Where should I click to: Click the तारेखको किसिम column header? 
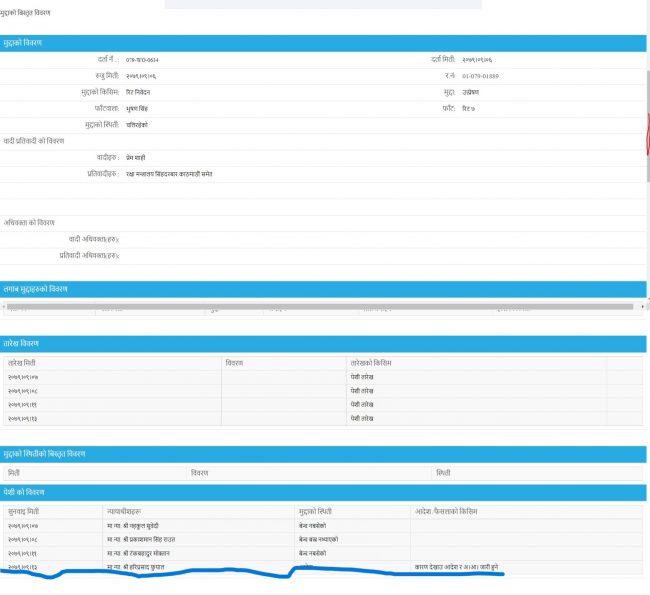point(371,362)
